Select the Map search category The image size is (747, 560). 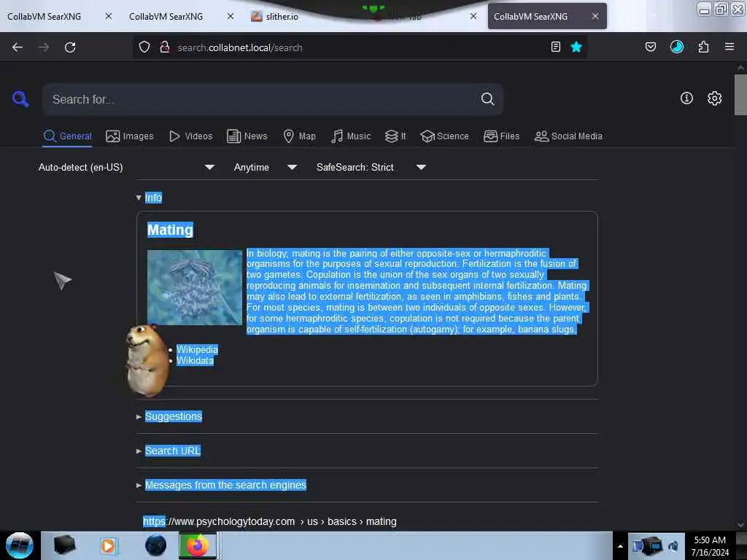tap(299, 136)
